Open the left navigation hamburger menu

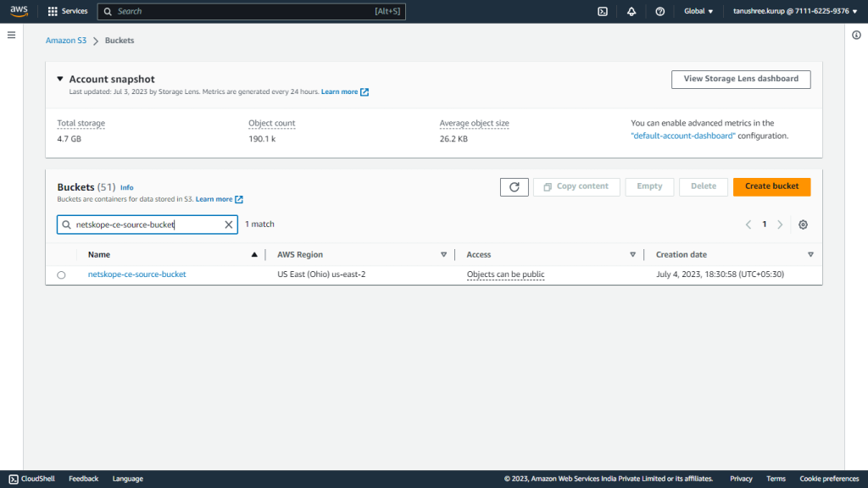[11, 35]
